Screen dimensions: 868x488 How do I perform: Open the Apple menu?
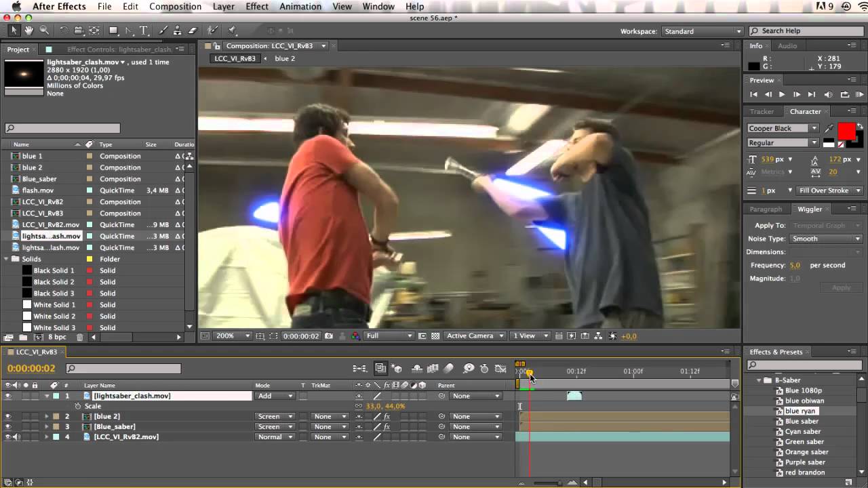16,6
